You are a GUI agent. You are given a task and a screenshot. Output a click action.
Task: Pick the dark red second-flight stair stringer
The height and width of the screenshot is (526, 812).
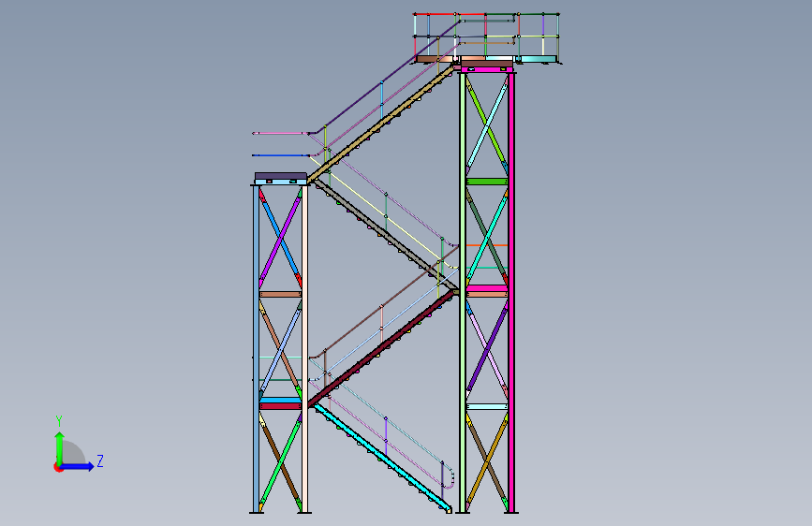(x=382, y=349)
